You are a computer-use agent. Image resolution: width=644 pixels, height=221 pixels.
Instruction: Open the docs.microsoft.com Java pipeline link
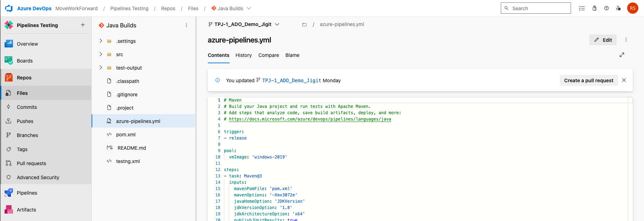310,119
